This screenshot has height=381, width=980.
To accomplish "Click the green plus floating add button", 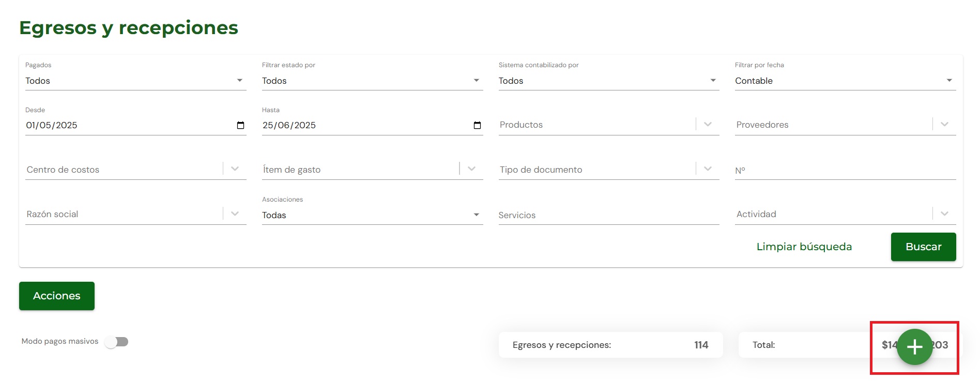I will [914, 347].
